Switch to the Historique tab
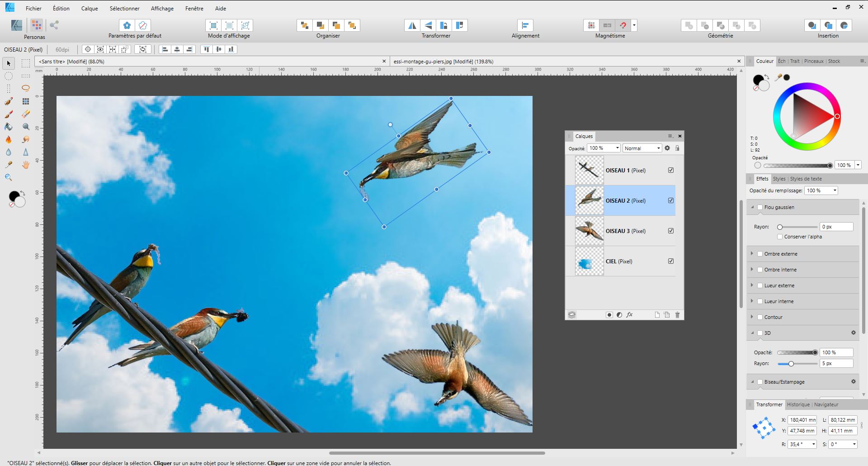The width and height of the screenshot is (868, 466). 798,404
